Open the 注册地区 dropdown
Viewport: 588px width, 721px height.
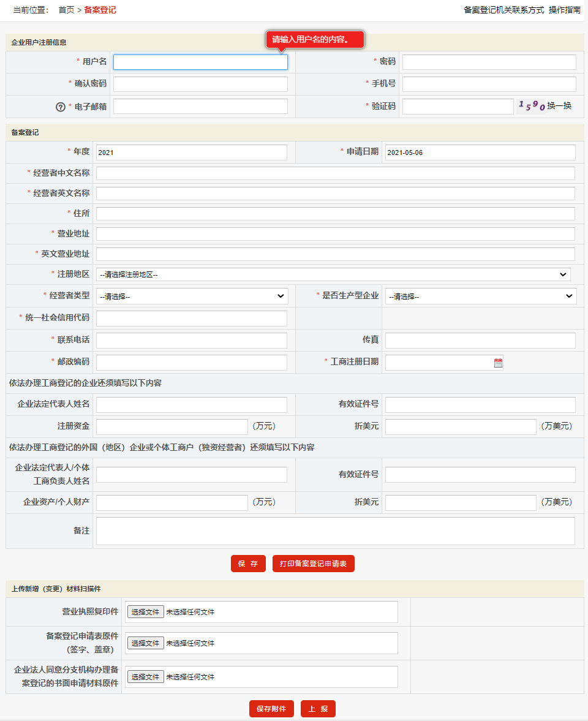coord(334,274)
